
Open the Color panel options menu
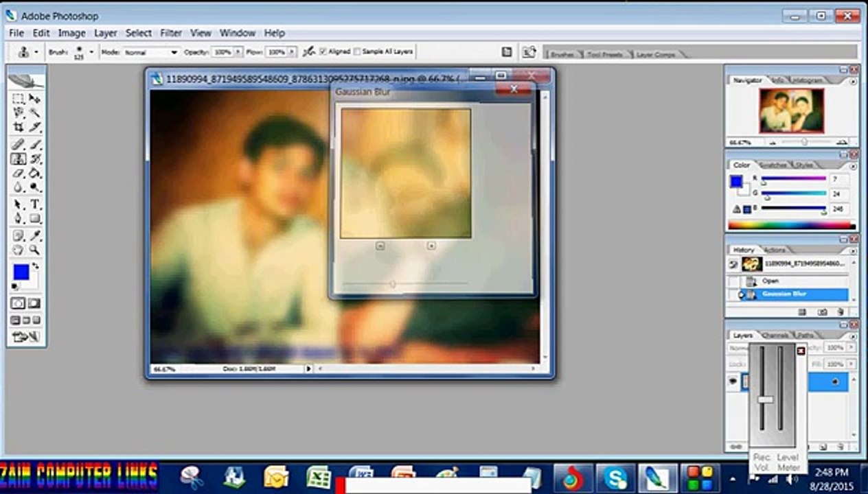click(853, 165)
